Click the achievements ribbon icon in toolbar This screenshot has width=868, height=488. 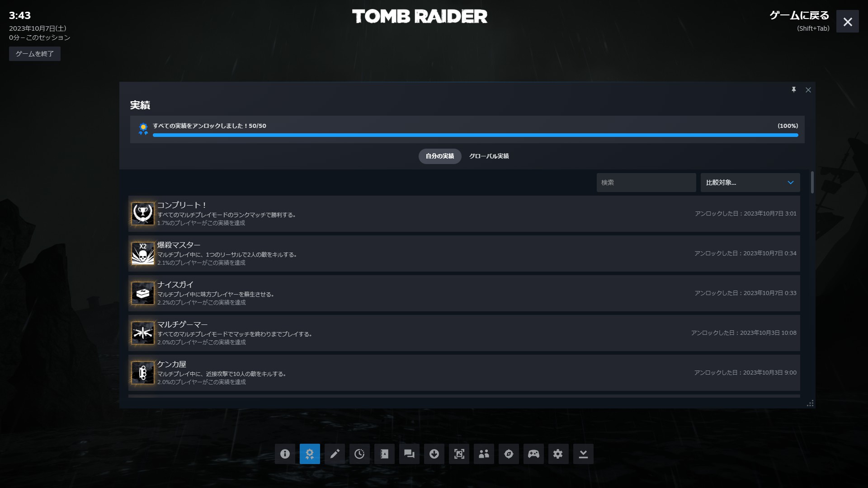(x=310, y=454)
